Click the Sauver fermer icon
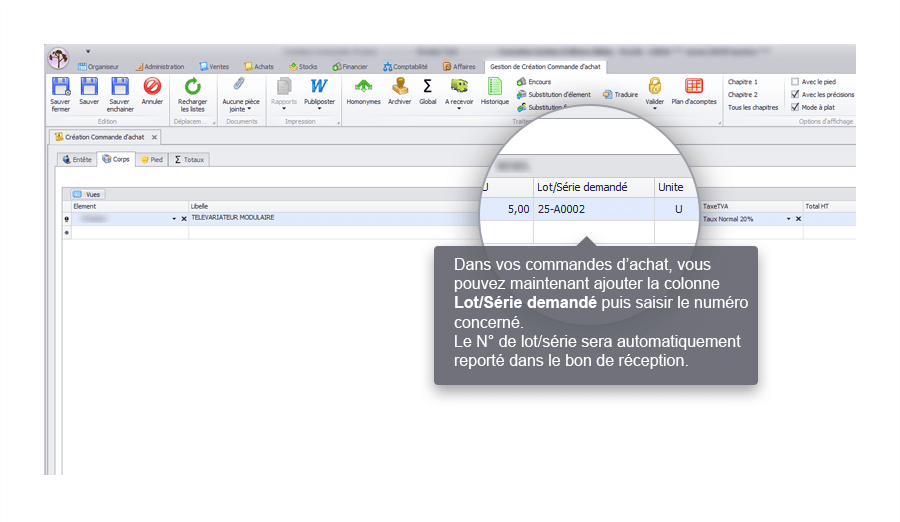Image resolution: width=900 pixels, height=522 pixels. pos(59,87)
